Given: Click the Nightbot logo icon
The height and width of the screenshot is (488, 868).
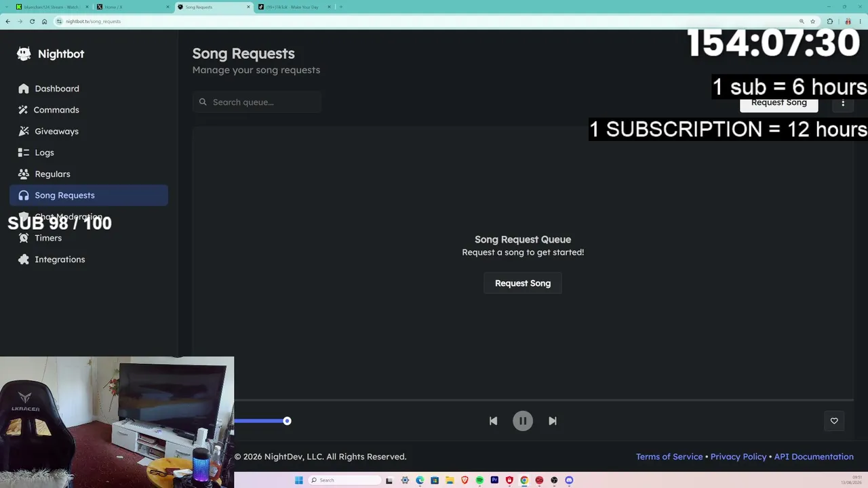Looking at the screenshot, I should click(24, 54).
